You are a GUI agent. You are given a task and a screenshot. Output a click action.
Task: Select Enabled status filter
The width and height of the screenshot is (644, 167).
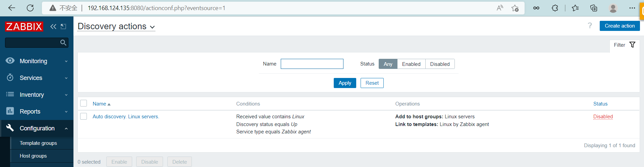click(x=411, y=64)
